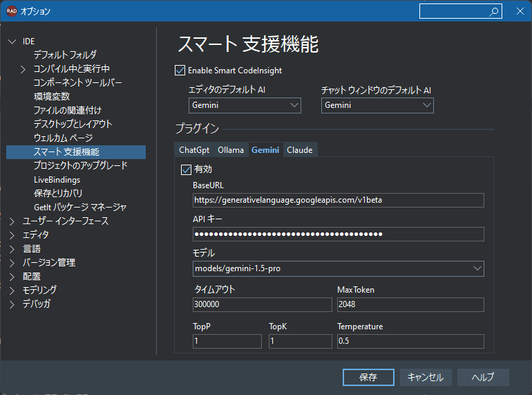The width and height of the screenshot is (532, 395).
Task: Select バージョン管理 label in tree
Action: [49, 263]
